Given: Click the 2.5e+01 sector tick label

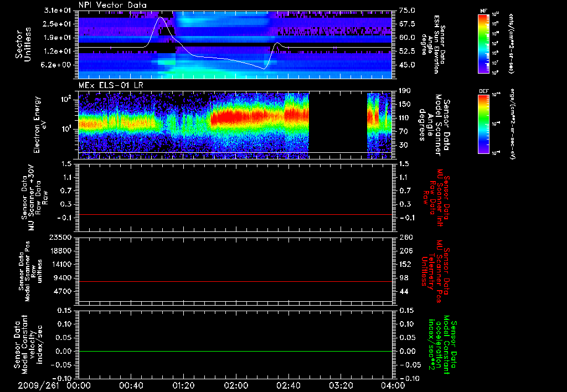Looking at the screenshot, I should (x=58, y=24).
